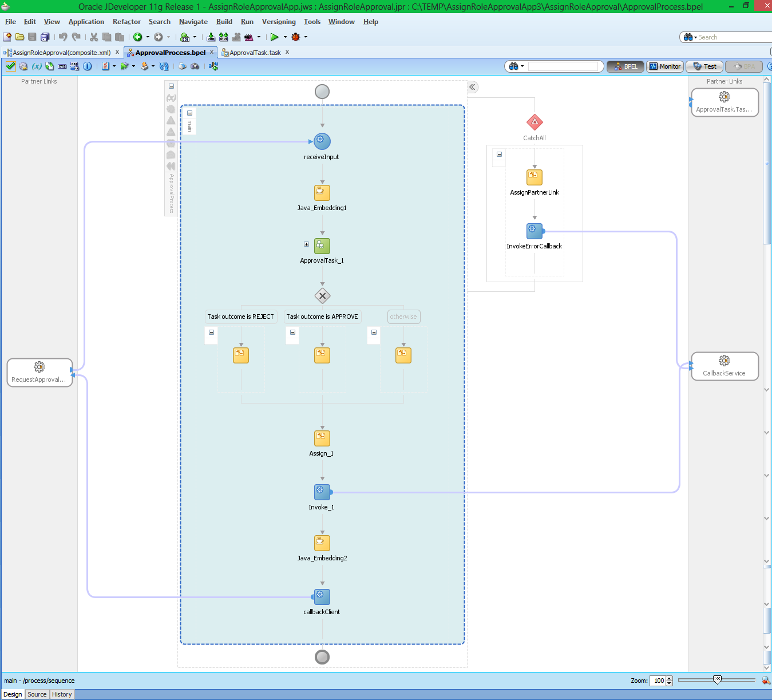Viewport: 772px width, 700px height.
Task: Select the switch diamond X node
Action: [x=322, y=296]
